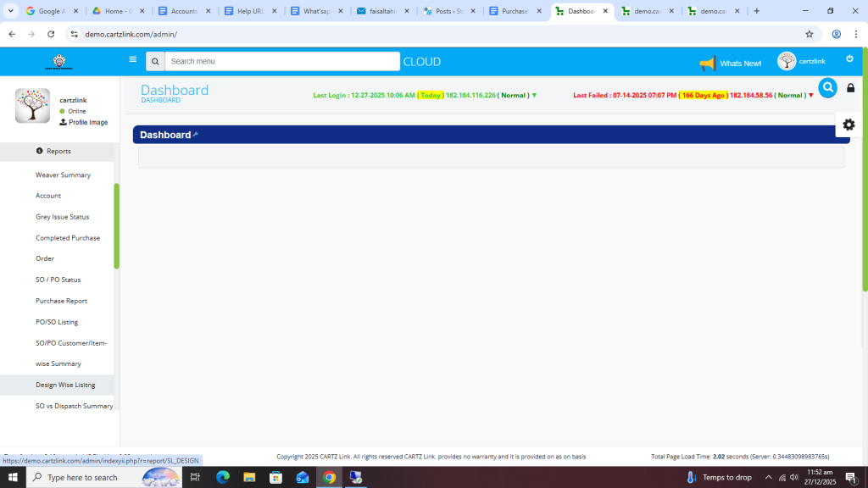Toggle the hamburger sidebar menu
Screen dimensions: 868x488
pyautogui.click(x=132, y=60)
